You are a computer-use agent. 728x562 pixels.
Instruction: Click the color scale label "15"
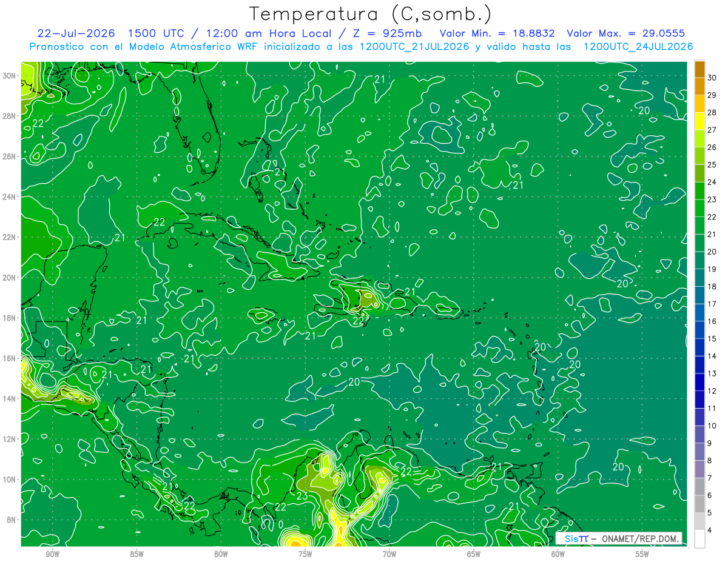(712, 338)
